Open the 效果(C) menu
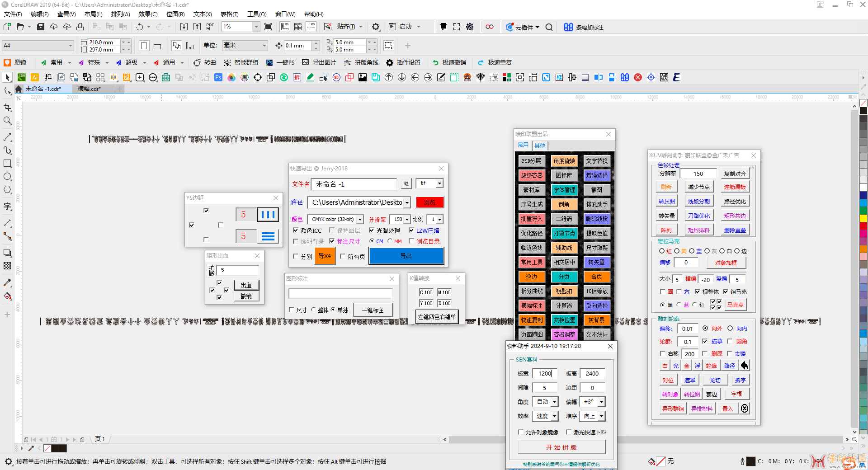The width and height of the screenshot is (868, 470). coord(148,14)
